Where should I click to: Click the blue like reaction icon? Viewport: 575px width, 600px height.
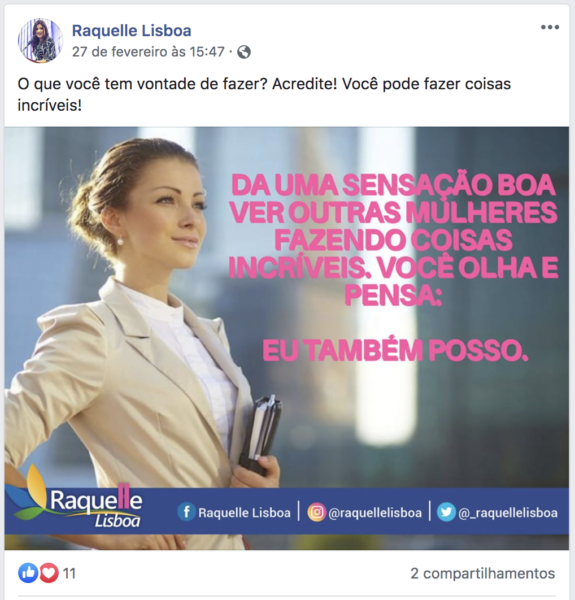[28, 573]
